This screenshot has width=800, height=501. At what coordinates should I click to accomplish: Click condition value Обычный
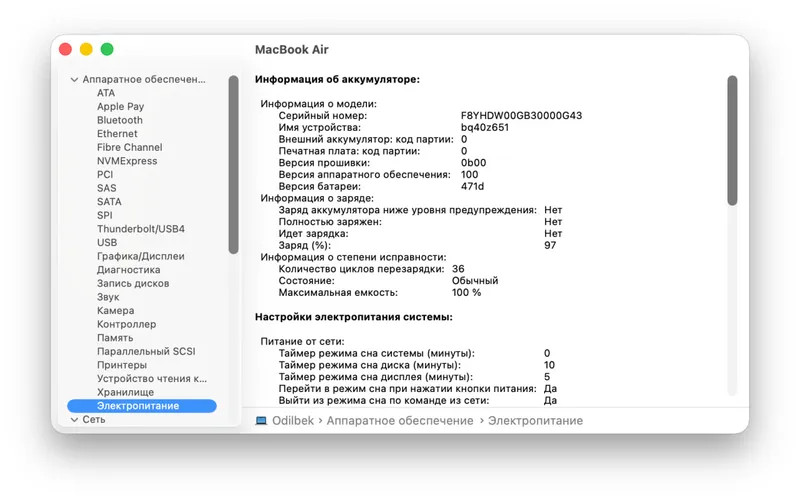click(475, 281)
